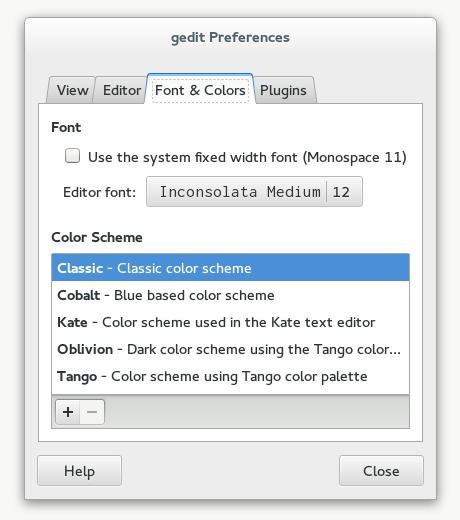Click the 'Use the system fixed width font' label

click(x=247, y=157)
